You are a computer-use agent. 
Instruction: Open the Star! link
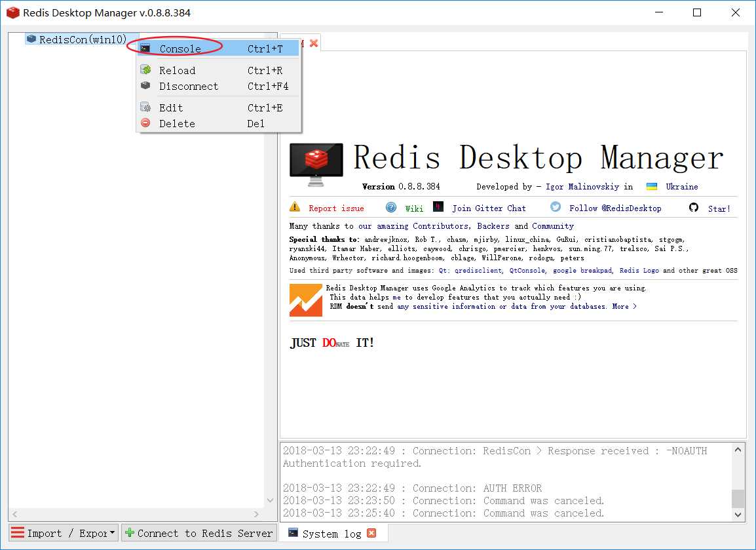click(719, 209)
